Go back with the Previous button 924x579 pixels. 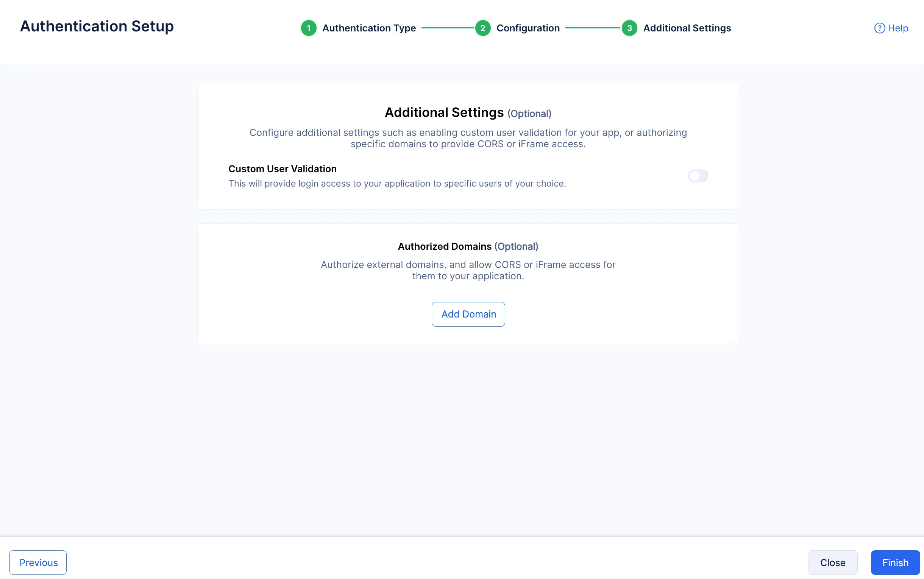[38, 562]
